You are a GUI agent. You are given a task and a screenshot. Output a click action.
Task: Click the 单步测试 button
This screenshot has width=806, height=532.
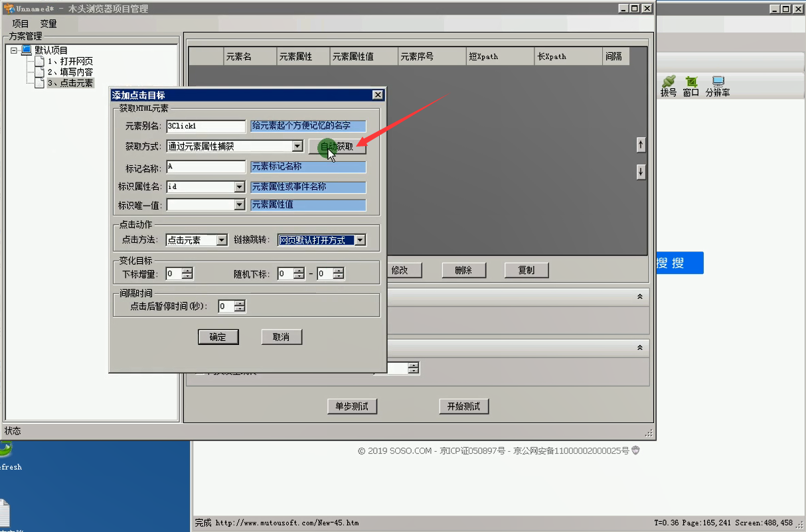click(x=352, y=406)
